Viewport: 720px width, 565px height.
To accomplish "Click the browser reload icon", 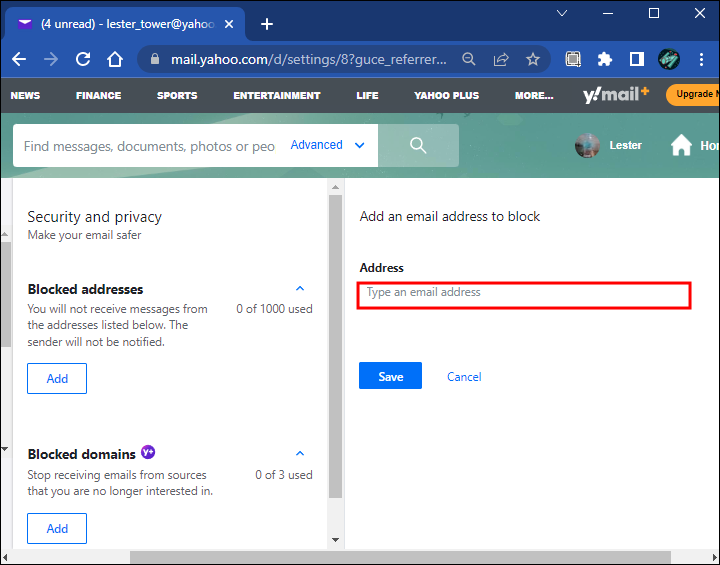I will tap(83, 59).
